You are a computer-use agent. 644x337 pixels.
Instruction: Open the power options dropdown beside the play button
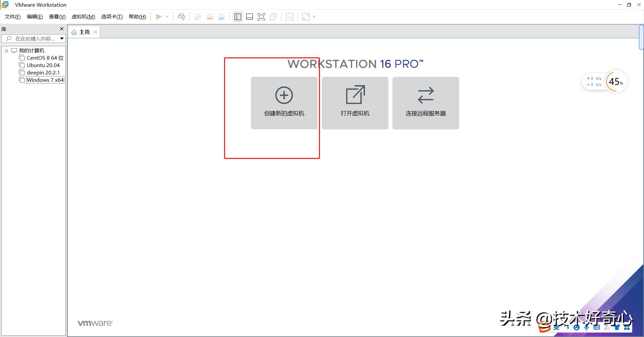[167, 17]
